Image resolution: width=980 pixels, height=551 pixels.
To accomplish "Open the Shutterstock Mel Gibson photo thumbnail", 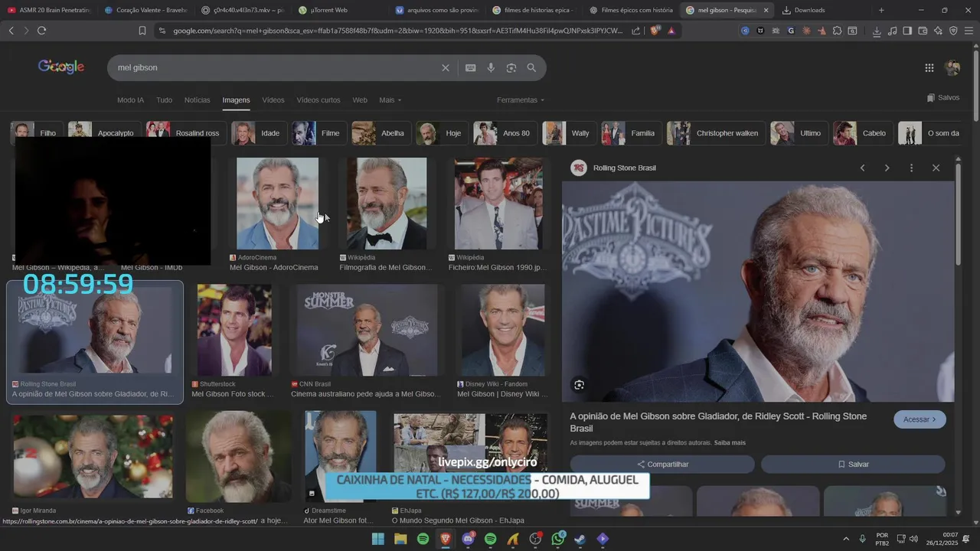I will (x=234, y=331).
